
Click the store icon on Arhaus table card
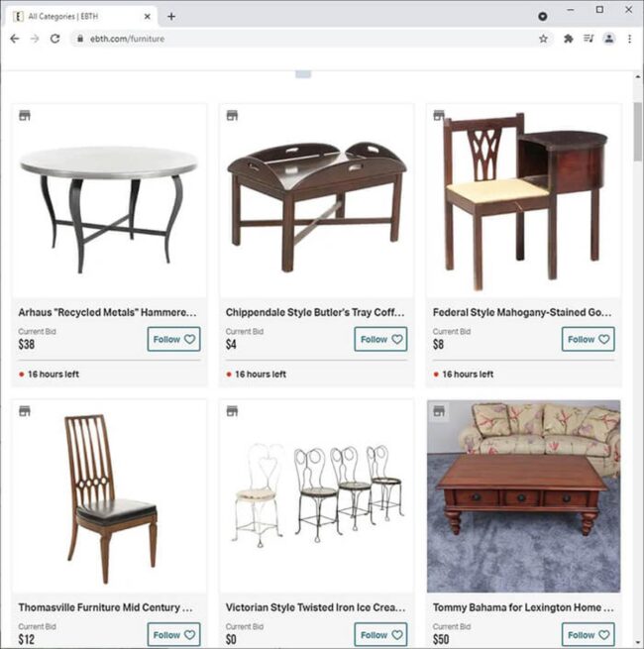tap(25, 116)
